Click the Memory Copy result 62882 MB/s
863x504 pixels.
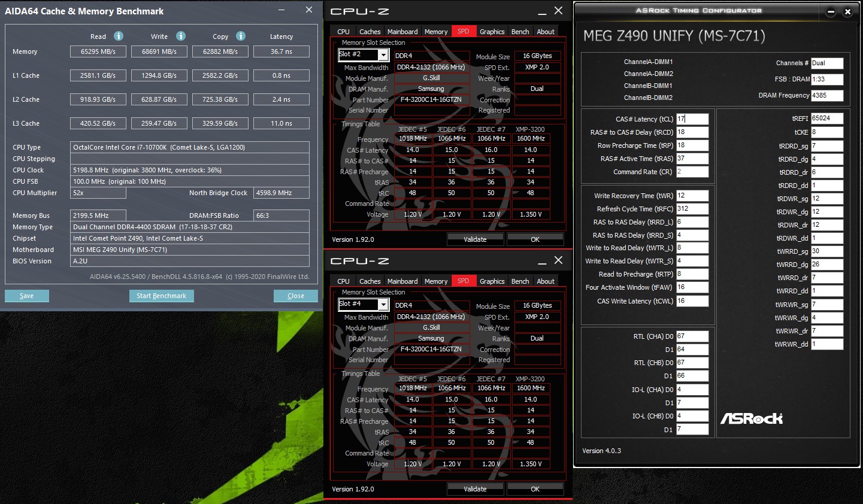pyautogui.click(x=220, y=51)
